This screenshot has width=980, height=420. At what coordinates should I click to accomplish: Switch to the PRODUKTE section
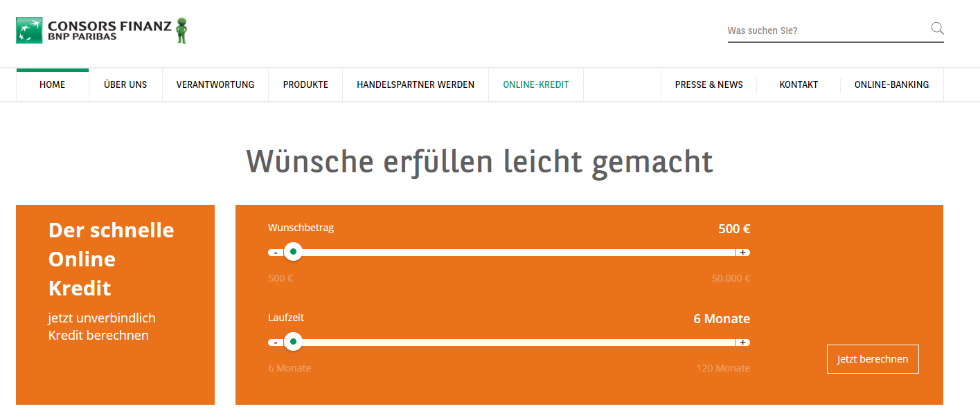coord(305,84)
